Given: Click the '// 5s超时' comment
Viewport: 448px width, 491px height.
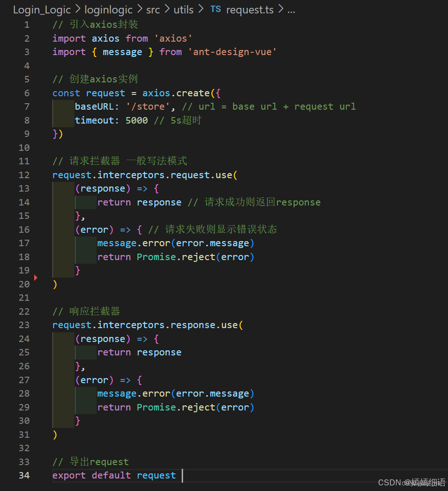Looking at the screenshot, I should click(178, 120).
